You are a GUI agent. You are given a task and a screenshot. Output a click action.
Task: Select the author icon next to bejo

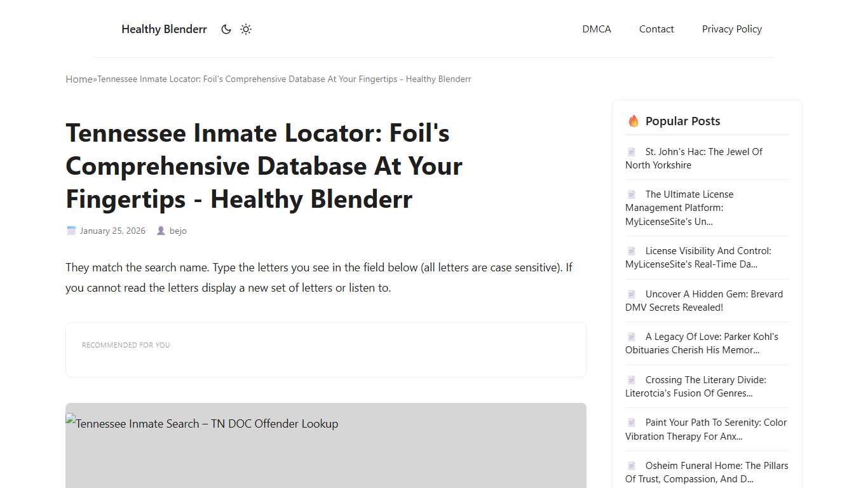pos(161,231)
